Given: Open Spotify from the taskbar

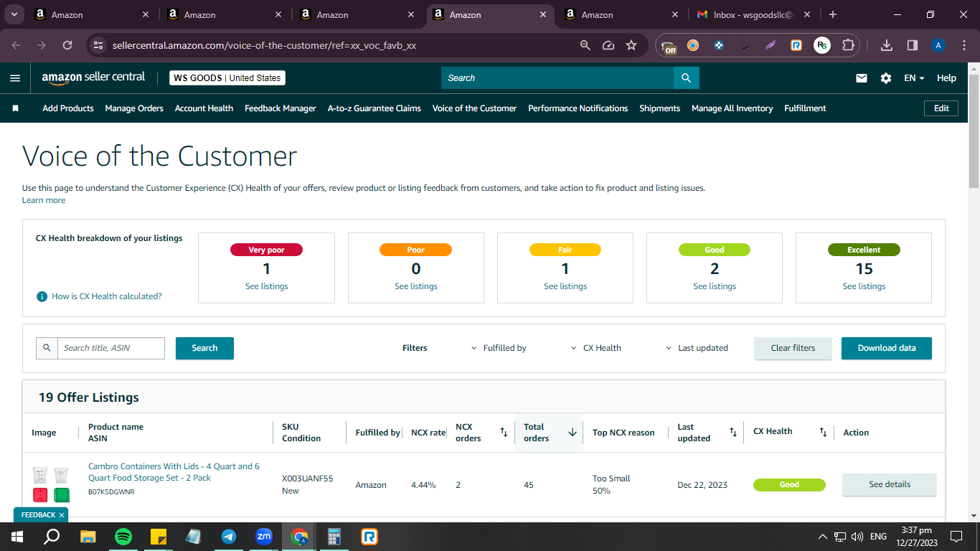Looking at the screenshot, I should click(x=123, y=537).
